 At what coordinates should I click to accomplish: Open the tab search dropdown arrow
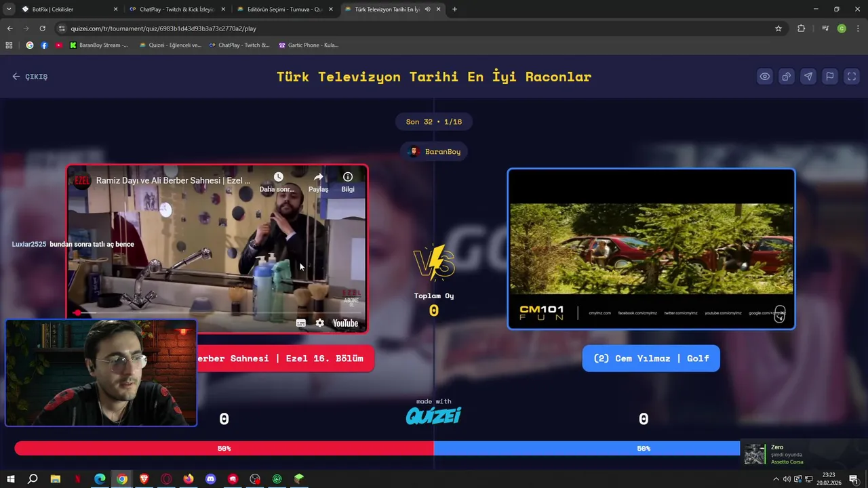(8, 9)
